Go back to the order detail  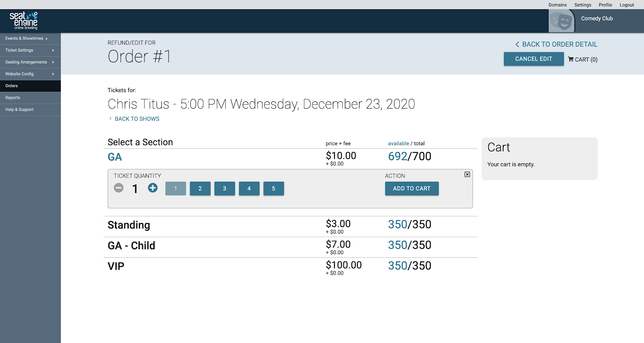pos(556,44)
